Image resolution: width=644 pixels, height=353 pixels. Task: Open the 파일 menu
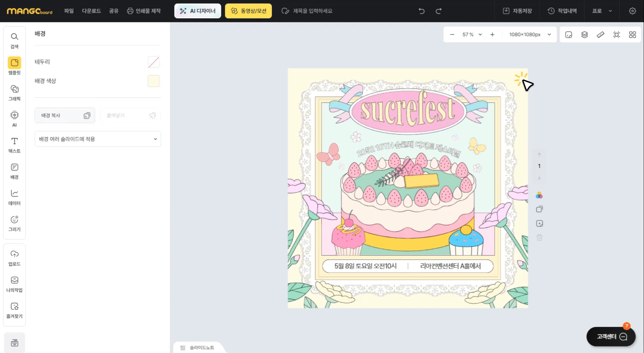coord(69,11)
